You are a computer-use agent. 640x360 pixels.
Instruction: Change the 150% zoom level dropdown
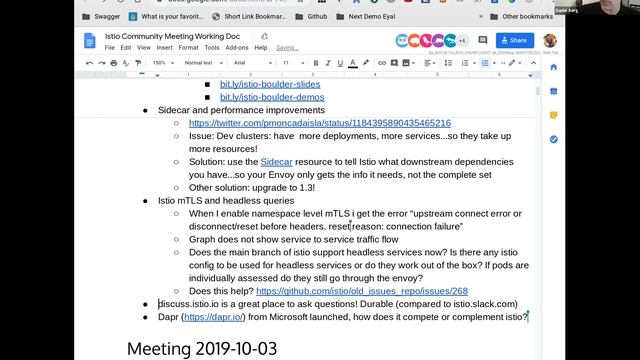coord(163,63)
